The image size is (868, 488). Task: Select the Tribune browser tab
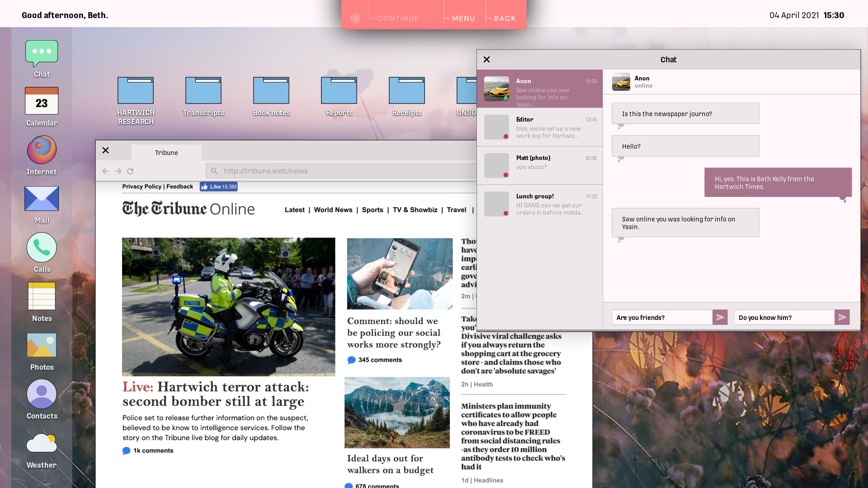tap(166, 153)
